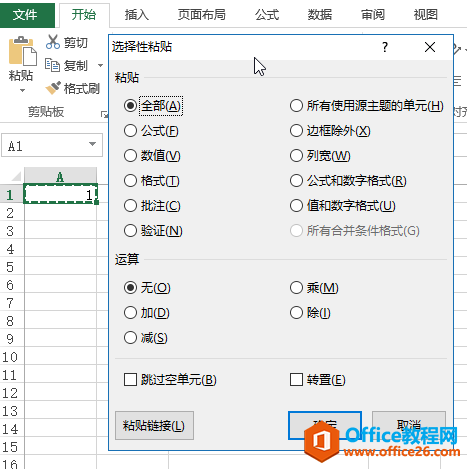The width and height of the screenshot is (467, 469).
Task: Select operation 无(O)
Action: tap(147, 287)
